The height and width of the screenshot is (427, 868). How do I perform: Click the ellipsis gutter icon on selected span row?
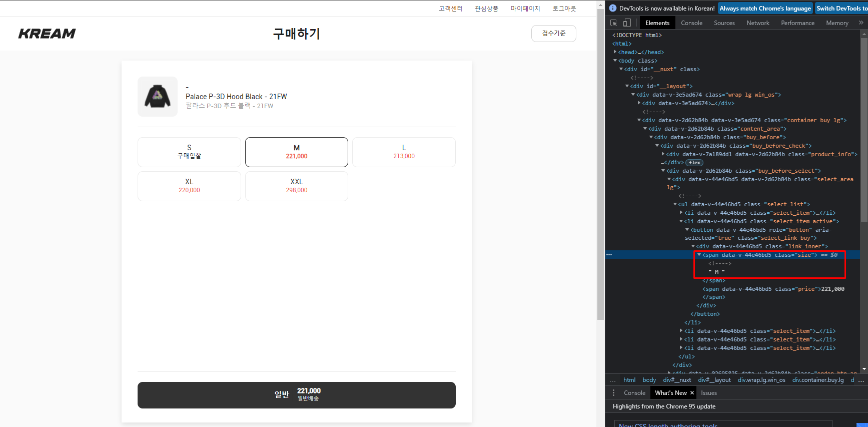click(x=609, y=255)
